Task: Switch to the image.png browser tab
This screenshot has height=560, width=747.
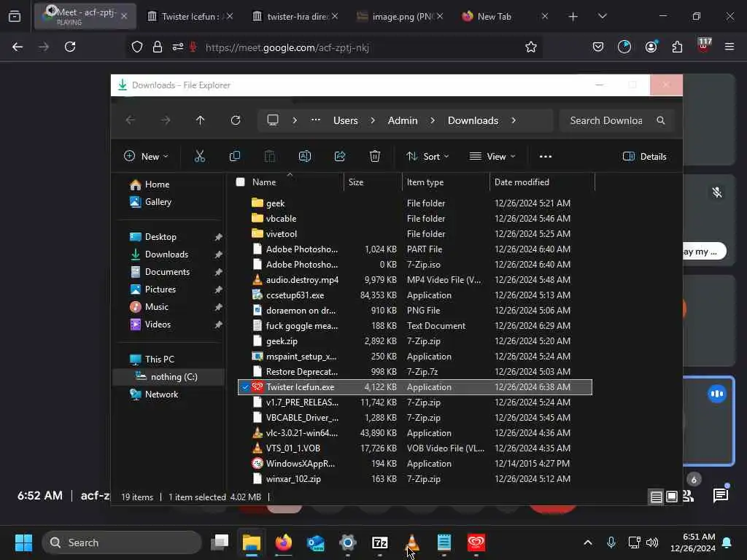Action: click(399, 17)
